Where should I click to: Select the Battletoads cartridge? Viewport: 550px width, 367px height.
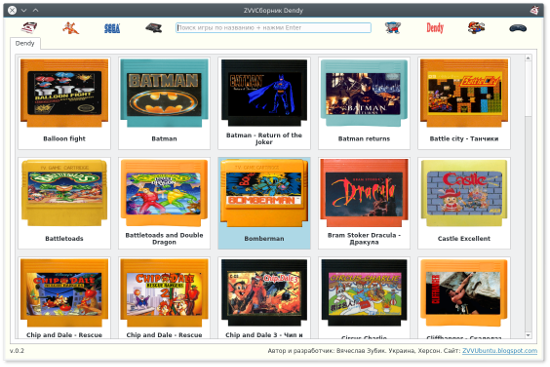click(x=64, y=203)
